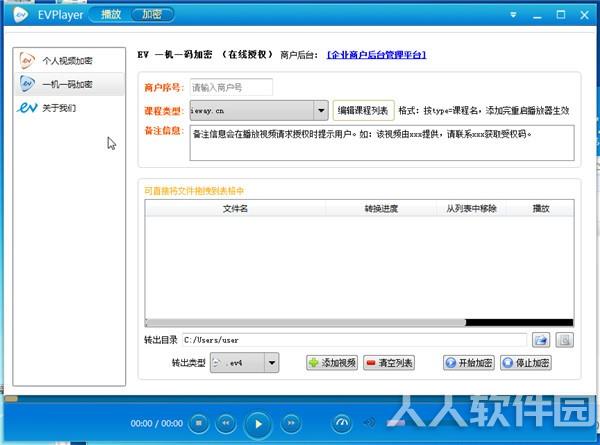Screen dimensions: 600x445
Task: Click the 文件名 column header
Action: tap(235, 209)
